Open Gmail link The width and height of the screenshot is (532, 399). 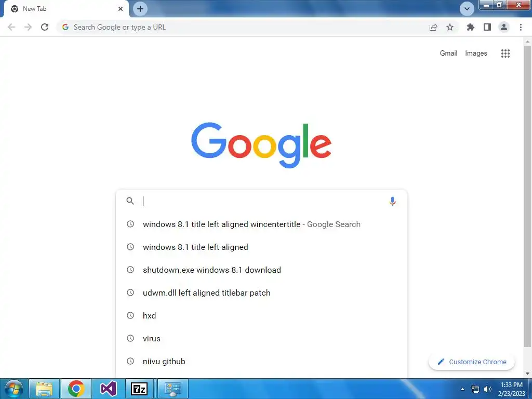point(448,54)
